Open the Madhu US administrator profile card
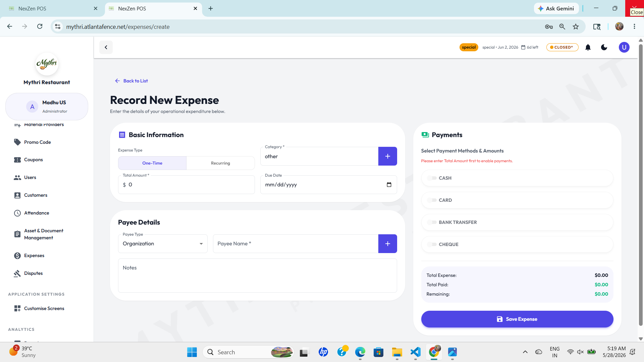Screen dimensions: 644x362 pos(47,107)
